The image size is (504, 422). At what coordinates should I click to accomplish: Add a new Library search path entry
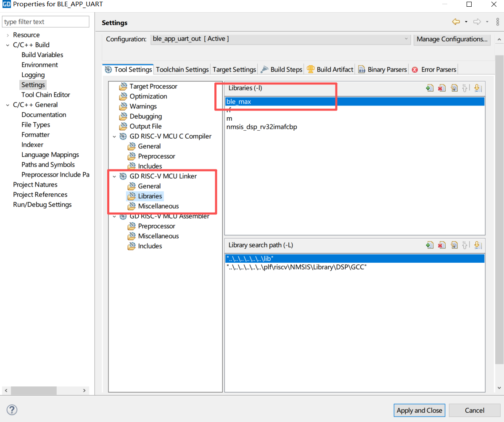pyautogui.click(x=429, y=245)
